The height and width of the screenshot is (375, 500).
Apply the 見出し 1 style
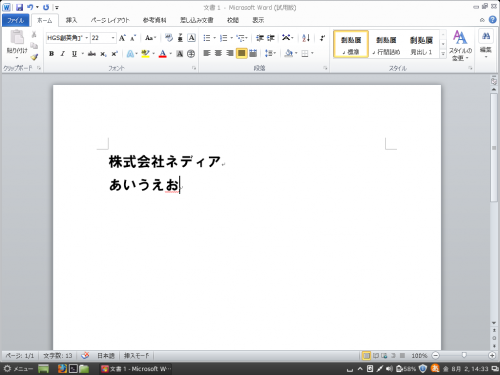tap(421, 44)
